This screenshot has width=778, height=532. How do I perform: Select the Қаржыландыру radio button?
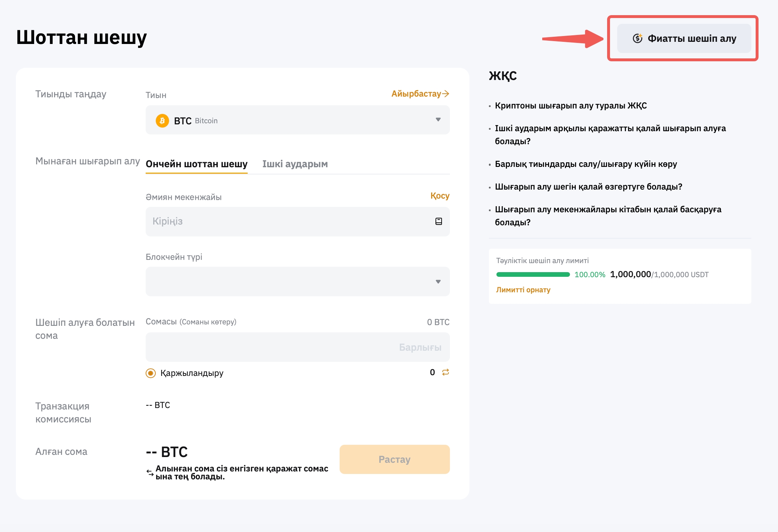point(151,373)
